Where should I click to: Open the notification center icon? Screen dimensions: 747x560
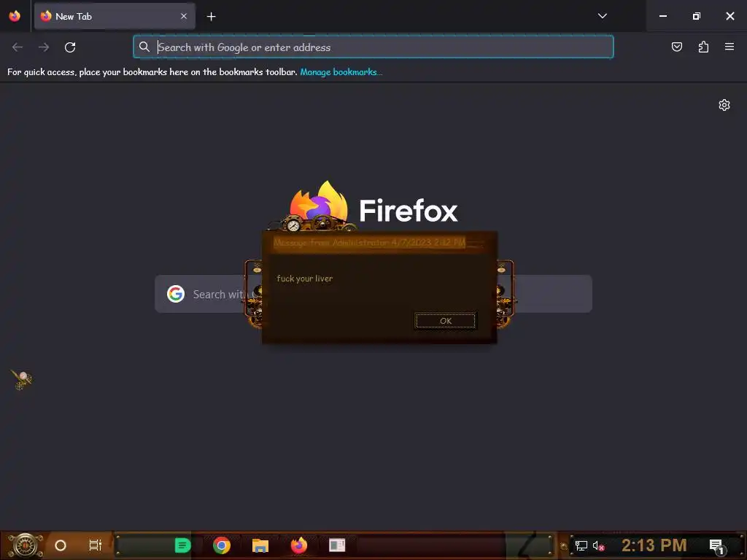point(717,546)
